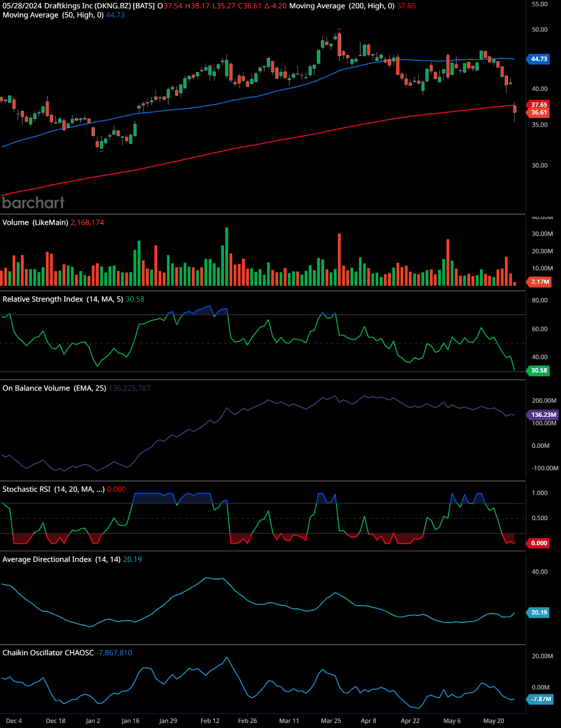Click the blue 44.73 value in header
This screenshot has width=561, height=728.
pyautogui.click(x=115, y=15)
